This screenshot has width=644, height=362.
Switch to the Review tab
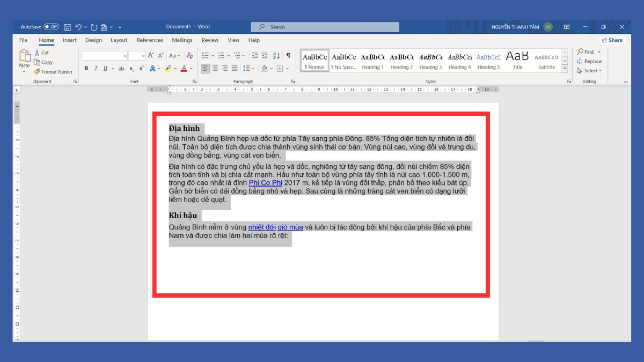click(210, 40)
